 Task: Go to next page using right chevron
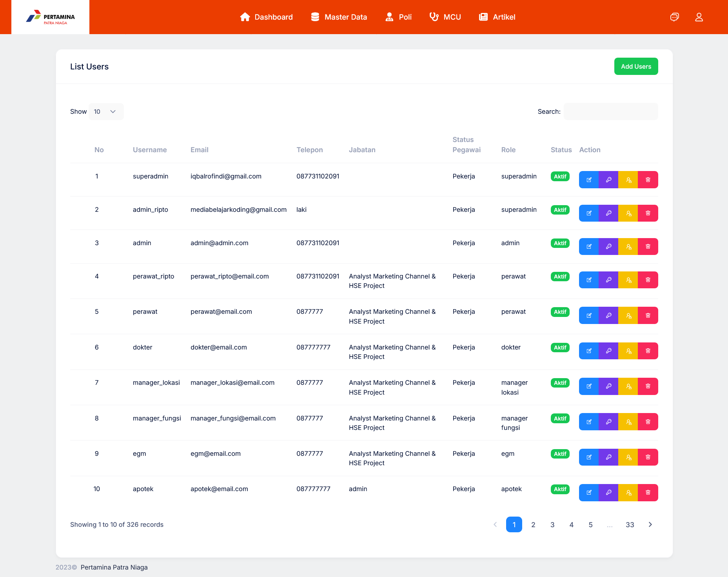tap(650, 524)
